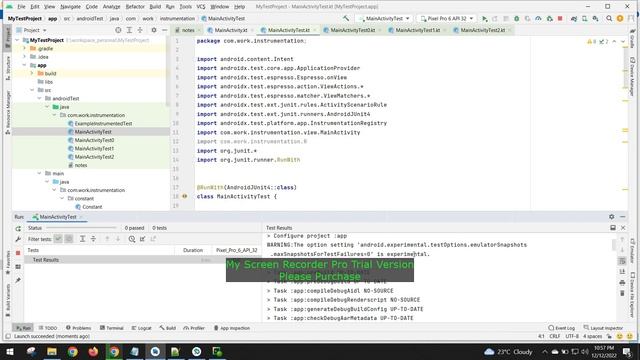The width and height of the screenshot is (640, 360).
Task: Open Run panel settings gear icon
Action: [611, 217]
